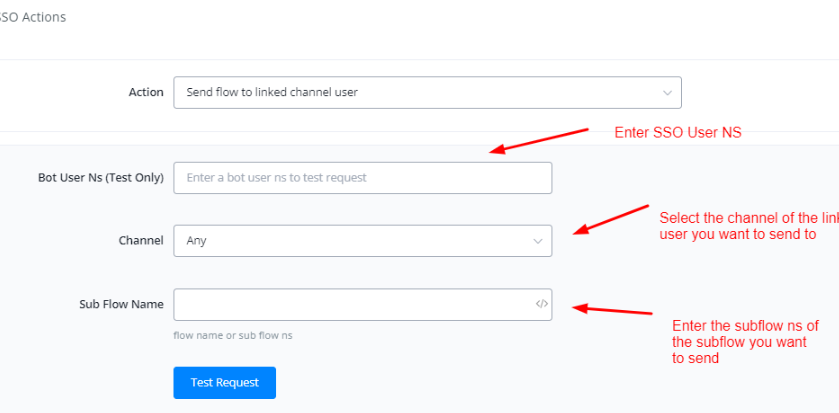Select the SSO Actions heading

(33, 17)
